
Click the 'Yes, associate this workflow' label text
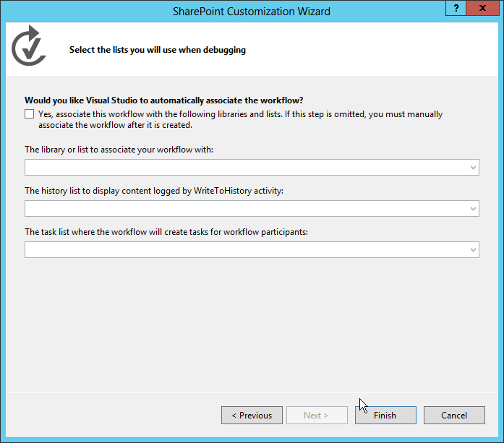[240, 119]
